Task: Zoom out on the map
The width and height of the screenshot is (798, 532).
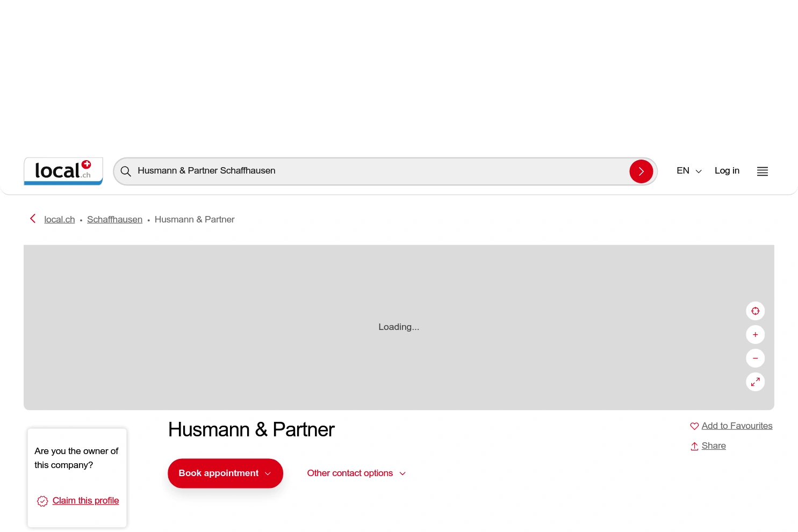Action: [x=755, y=358]
